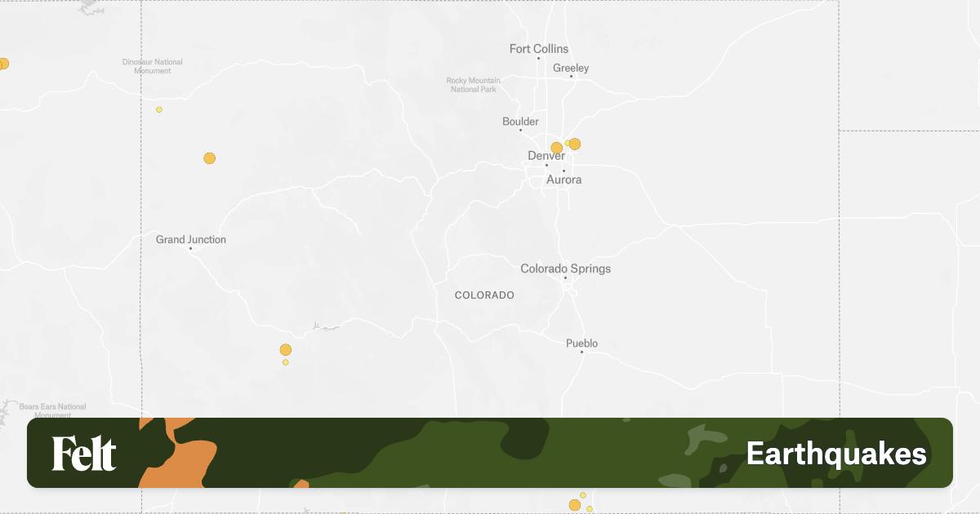Click the Denver city label

click(546, 156)
